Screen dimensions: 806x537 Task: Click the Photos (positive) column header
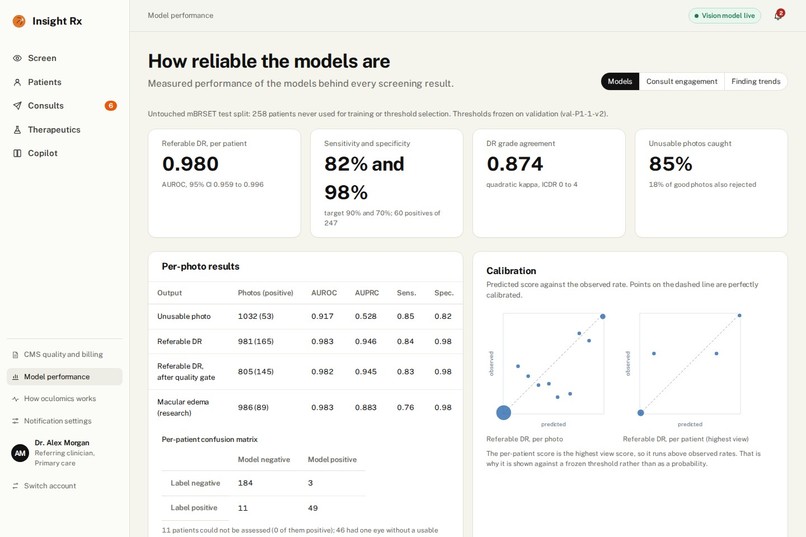(x=265, y=293)
